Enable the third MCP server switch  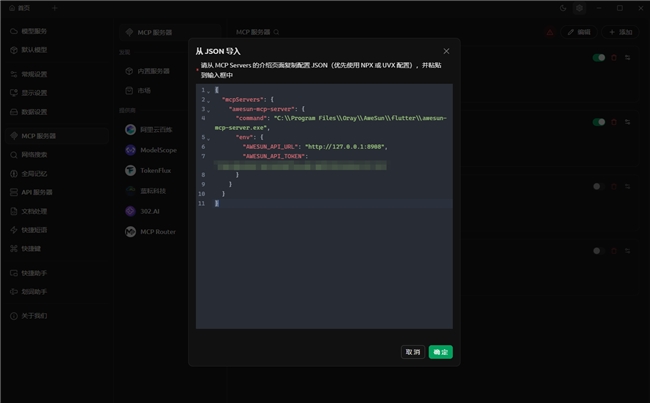click(598, 186)
